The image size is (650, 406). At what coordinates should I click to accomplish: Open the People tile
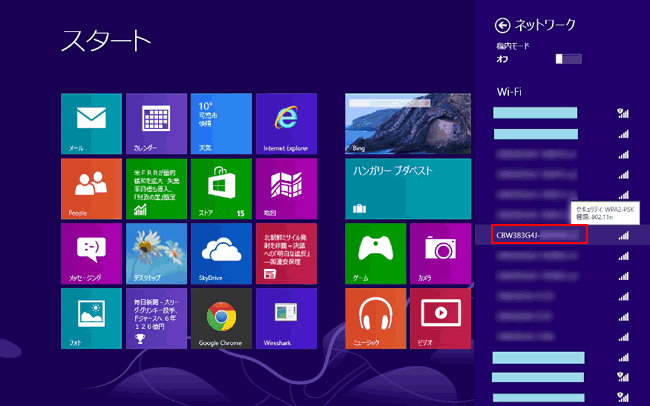point(91,189)
